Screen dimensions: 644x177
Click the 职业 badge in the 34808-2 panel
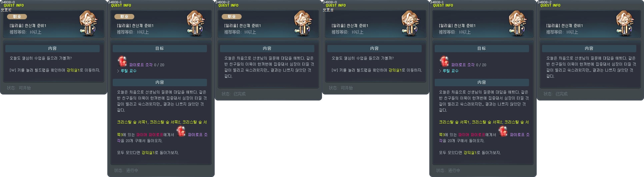[232, 17]
